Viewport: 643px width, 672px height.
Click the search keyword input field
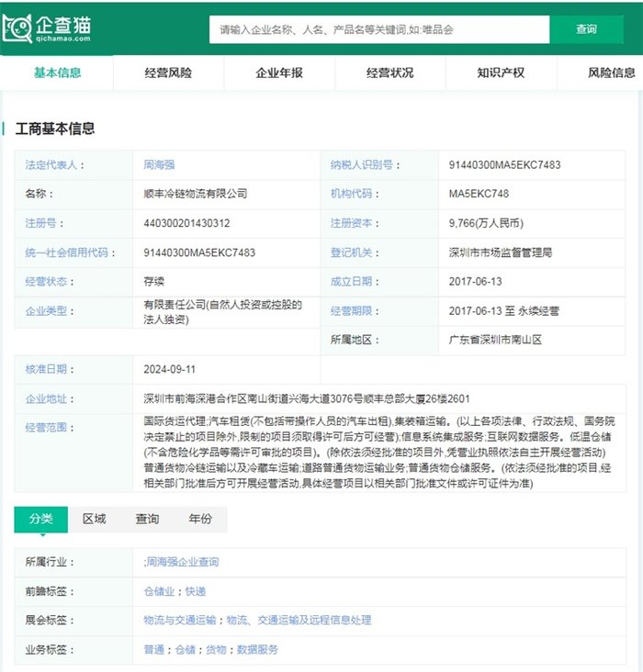click(x=379, y=29)
